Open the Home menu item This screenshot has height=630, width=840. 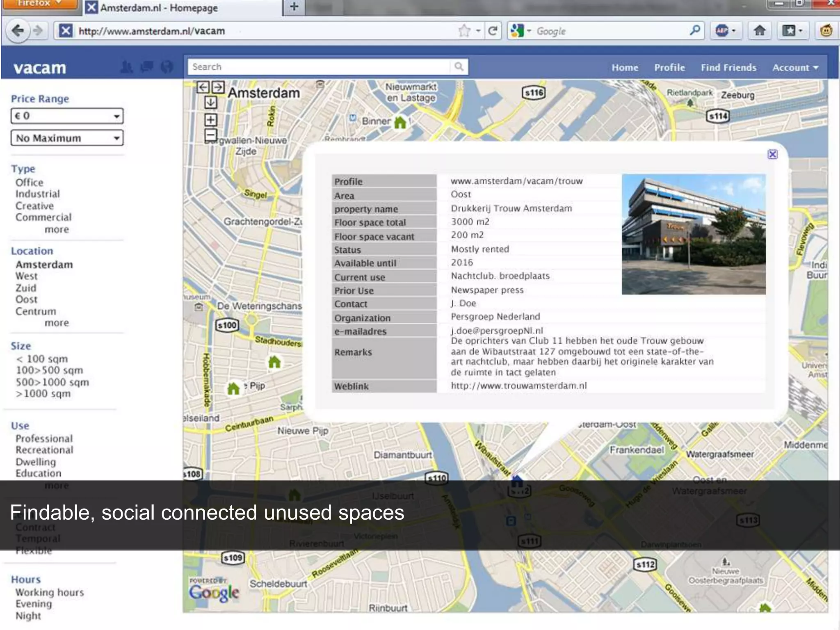[x=625, y=68]
